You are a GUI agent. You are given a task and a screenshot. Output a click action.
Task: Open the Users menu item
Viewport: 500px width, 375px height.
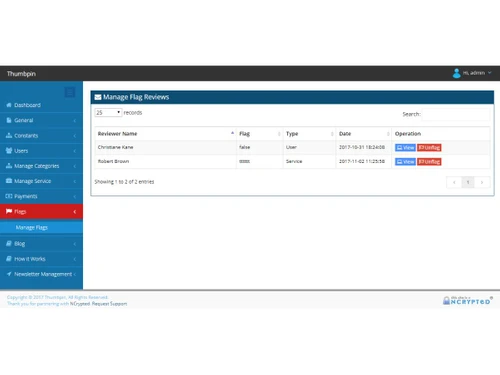tap(41, 151)
